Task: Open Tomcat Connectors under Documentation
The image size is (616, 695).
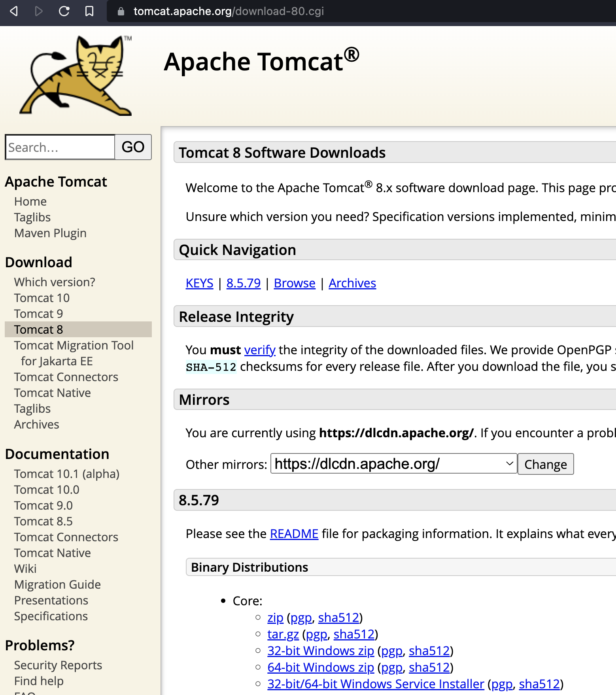Action: (x=66, y=537)
